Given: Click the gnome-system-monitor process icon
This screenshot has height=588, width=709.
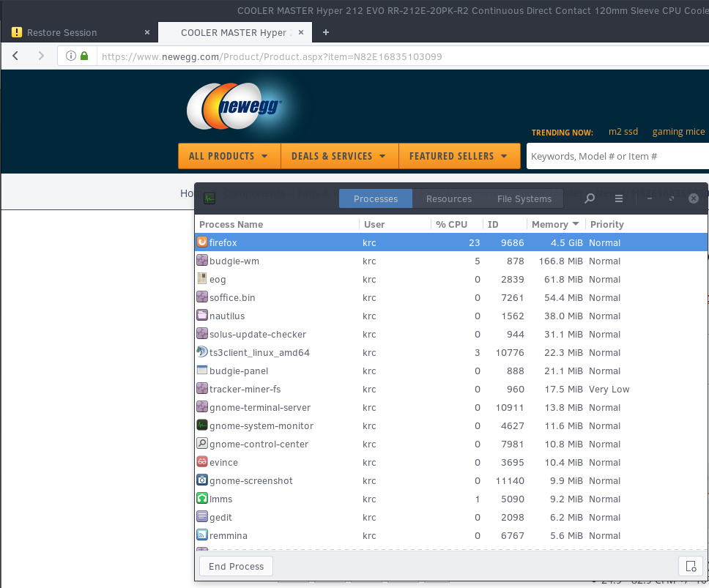Looking at the screenshot, I should [x=202, y=425].
